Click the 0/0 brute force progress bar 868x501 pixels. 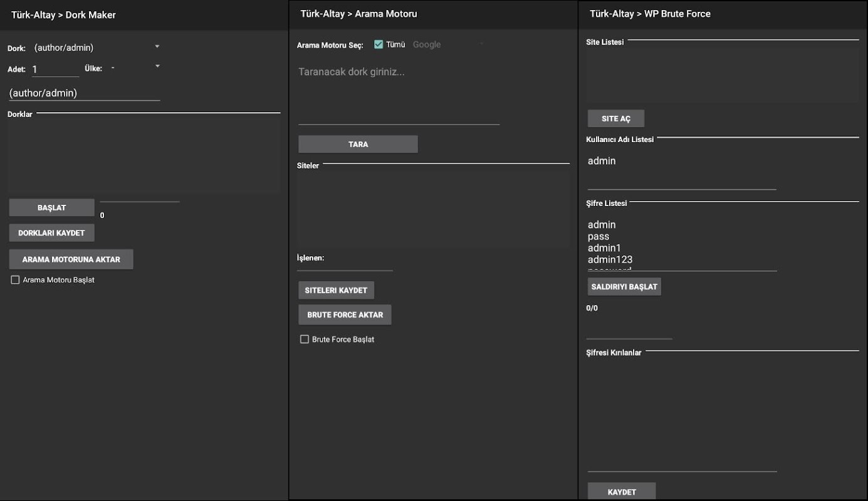[629, 339]
